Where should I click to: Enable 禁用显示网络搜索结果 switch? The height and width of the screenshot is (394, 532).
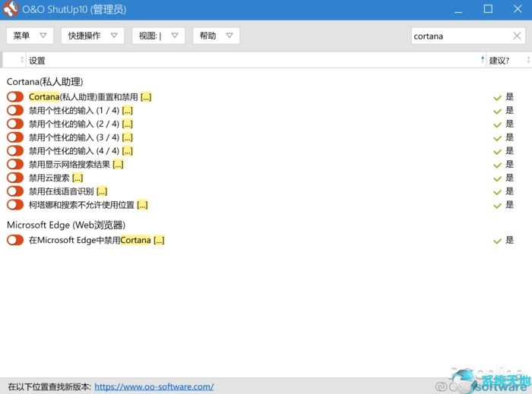[15, 164]
